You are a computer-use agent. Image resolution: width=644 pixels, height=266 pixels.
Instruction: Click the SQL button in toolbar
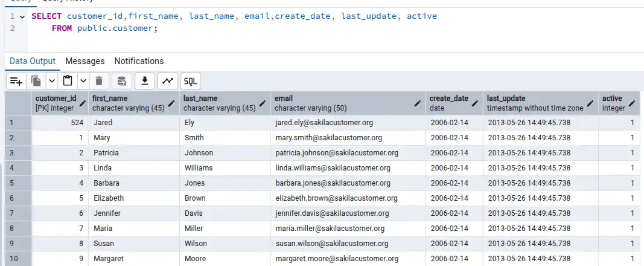pyautogui.click(x=191, y=81)
